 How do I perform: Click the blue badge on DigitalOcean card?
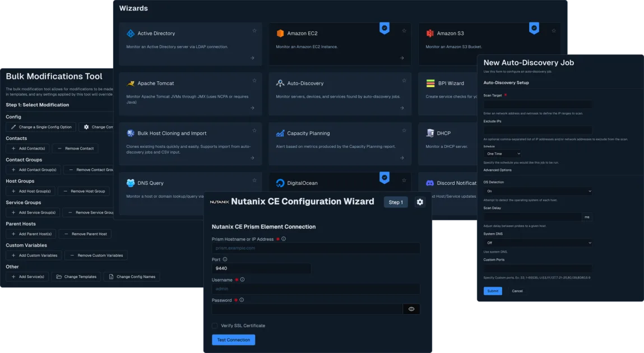384,178
